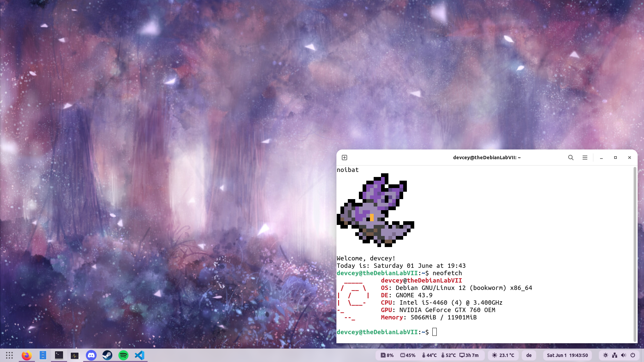Viewport: 644px width, 362px height.
Task: Click the noibat pixel art sprite
Action: [376, 210]
